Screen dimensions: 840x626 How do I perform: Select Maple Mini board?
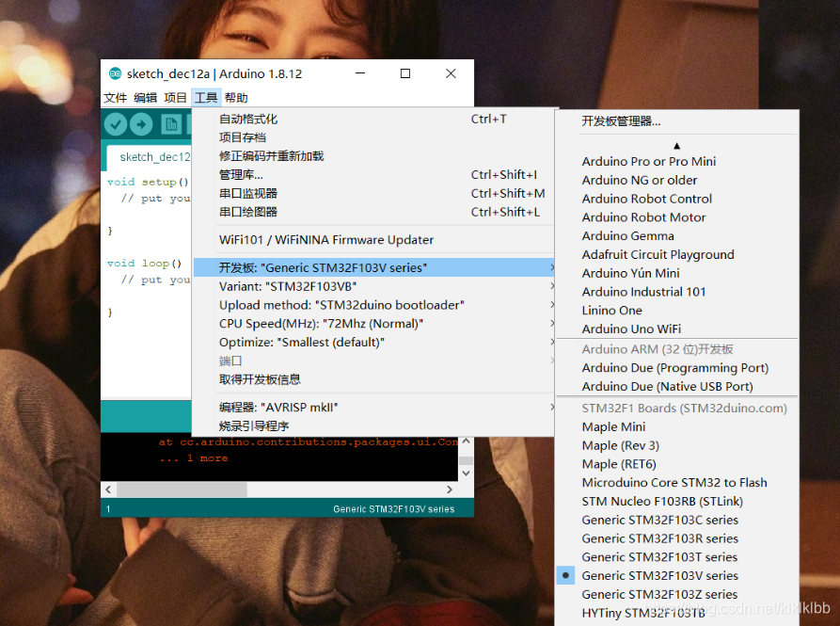click(x=677, y=427)
